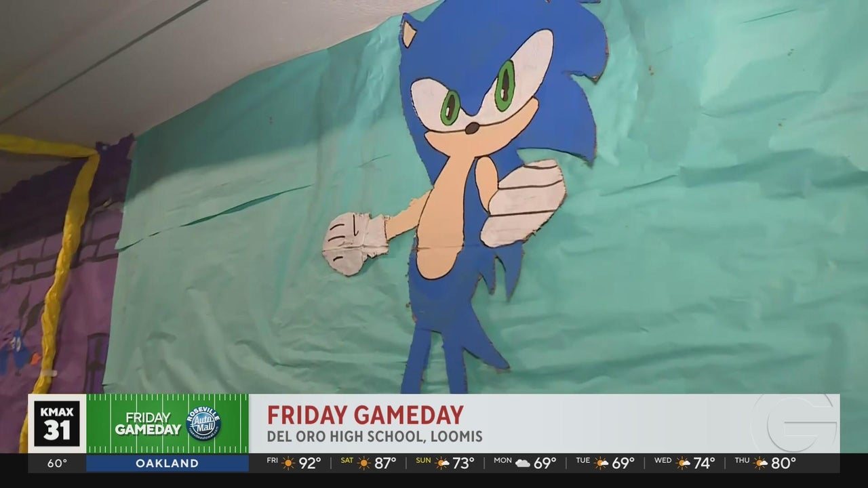Select the OAKLAND city label
This screenshot has height=488, width=868.
[x=167, y=464]
